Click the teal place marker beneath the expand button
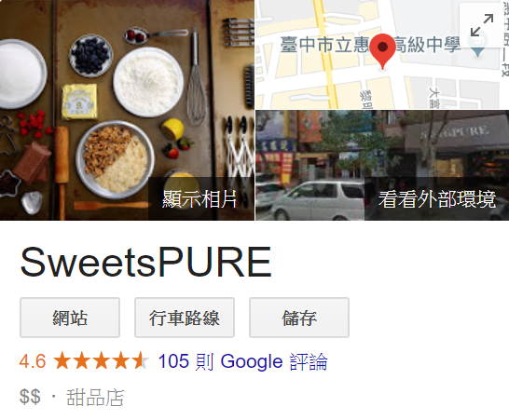The image size is (509, 420). point(478,52)
